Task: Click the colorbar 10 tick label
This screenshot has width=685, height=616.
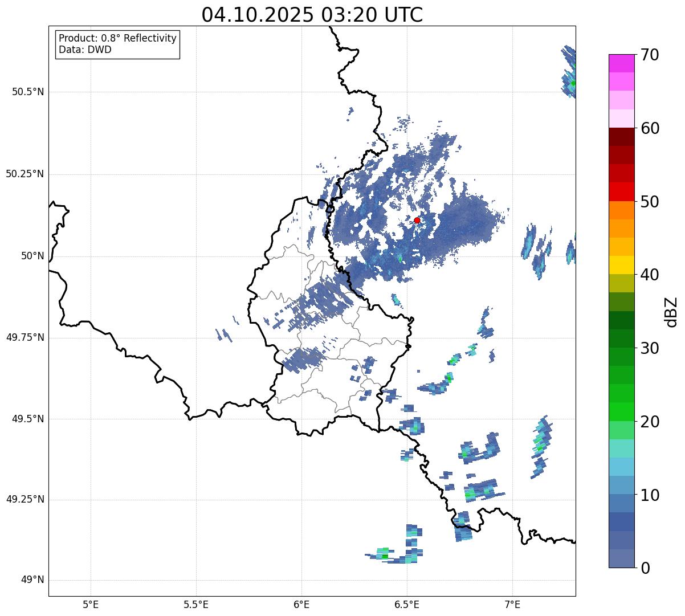Action: click(650, 495)
